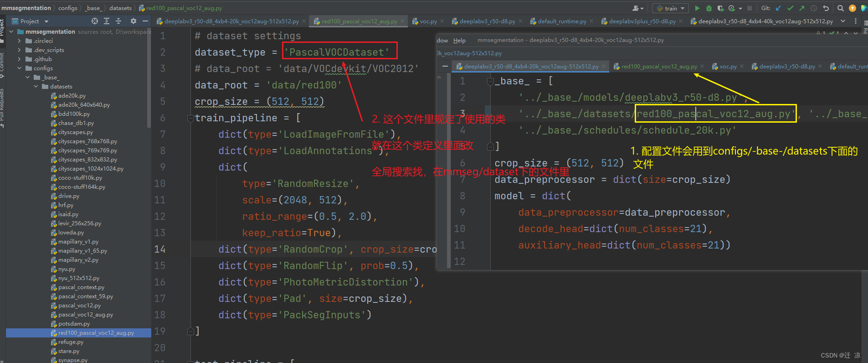Update project with Git pull arrow
The image size is (868, 363).
click(x=778, y=8)
